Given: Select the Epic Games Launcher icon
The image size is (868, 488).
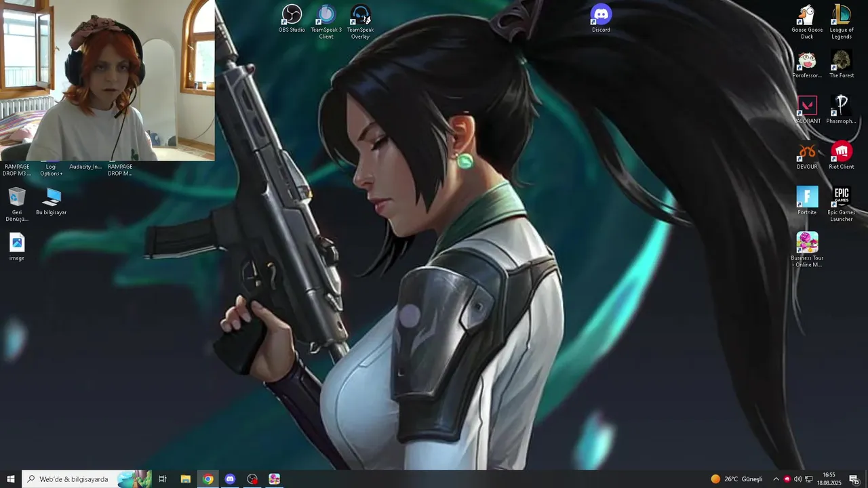Looking at the screenshot, I should click(842, 203).
